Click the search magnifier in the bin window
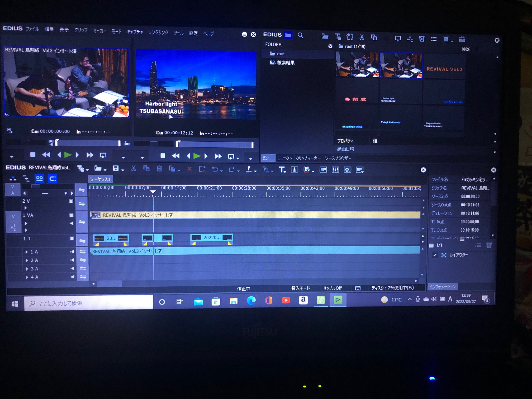This screenshot has width=532, height=399. click(300, 35)
